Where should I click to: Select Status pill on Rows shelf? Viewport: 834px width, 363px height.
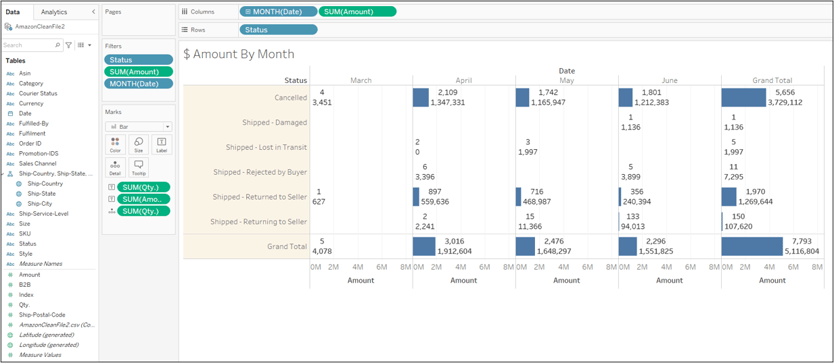278,30
